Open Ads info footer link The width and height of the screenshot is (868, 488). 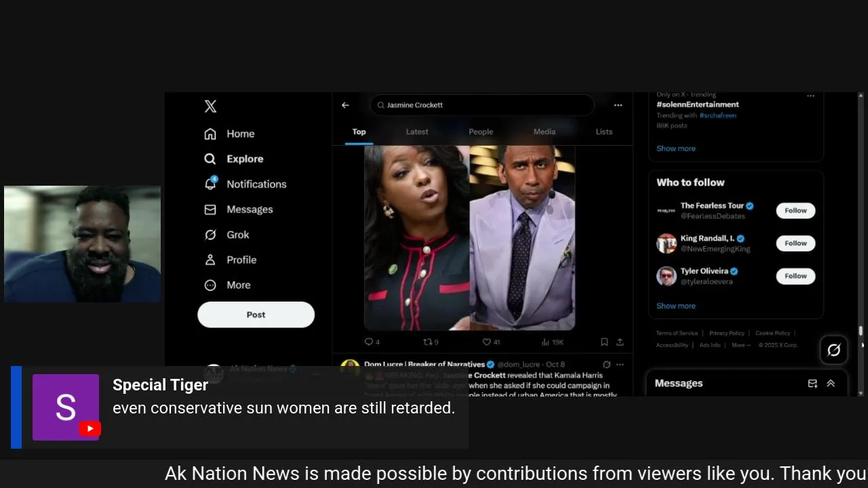pos(710,345)
